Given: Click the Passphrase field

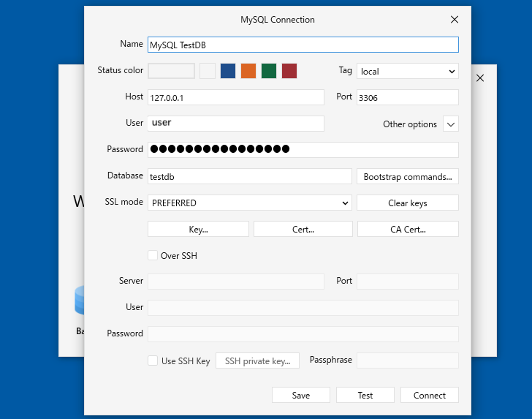Looking at the screenshot, I should click(x=408, y=361).
